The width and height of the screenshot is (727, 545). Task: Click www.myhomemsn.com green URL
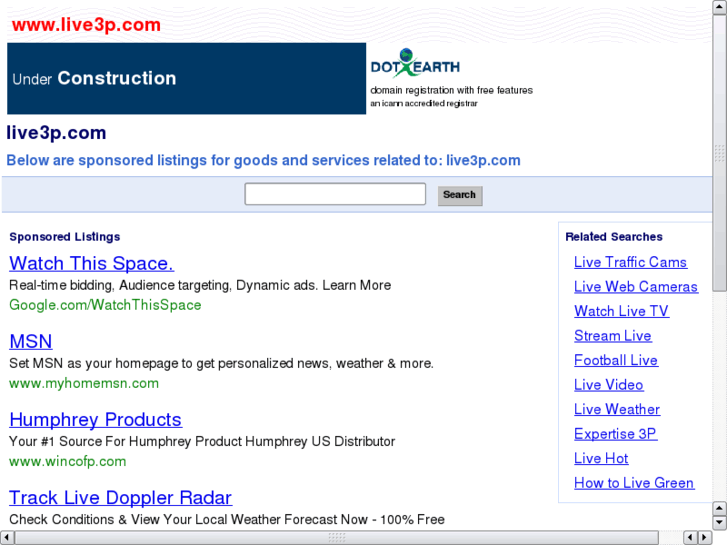click(x=84, y=383)
